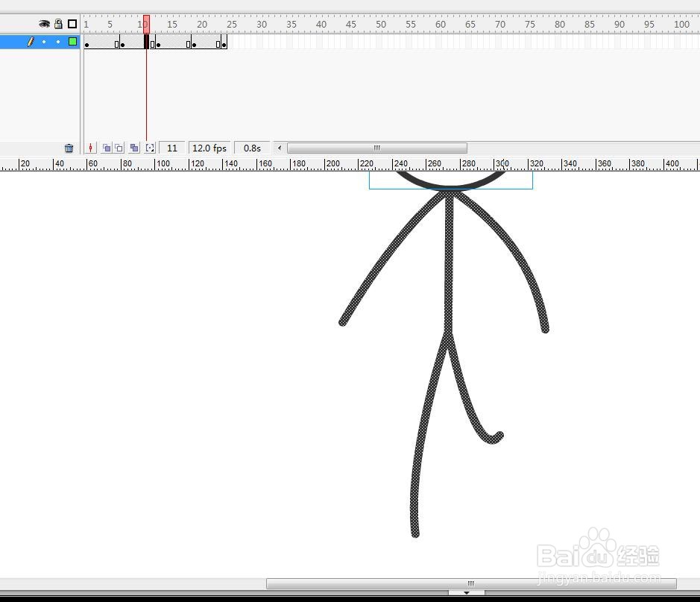The width and height of the screenshot is (700, 602).
Task: Click the current frame number field showing 11
Action: pyautogui.click(x=172, y=148)
